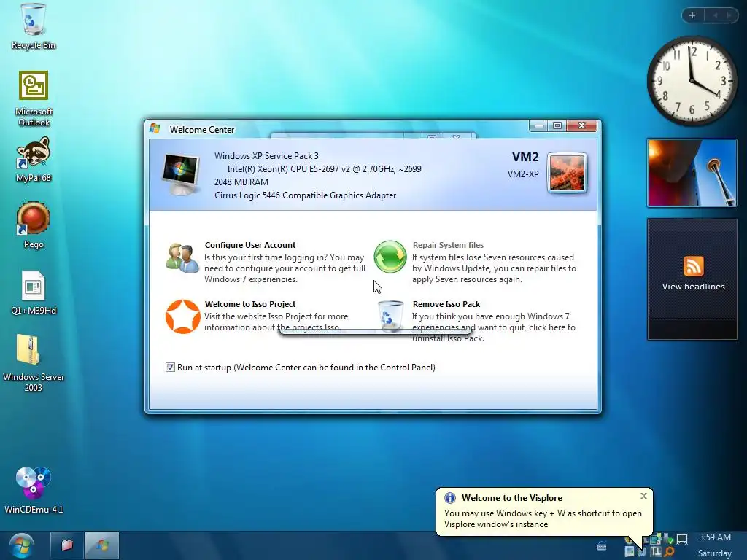Select the Pego desktop shortcut
This screenshot has width=747, height=560.
tap(34, 225)
